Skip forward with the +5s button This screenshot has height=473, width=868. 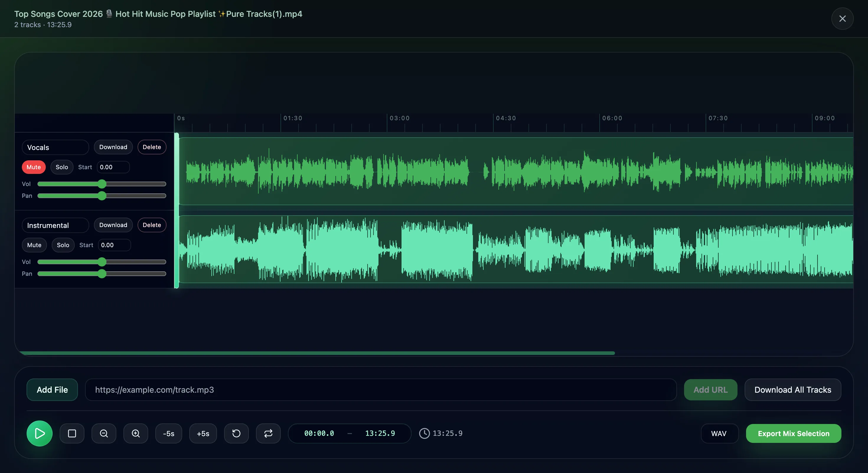point(203,433)
